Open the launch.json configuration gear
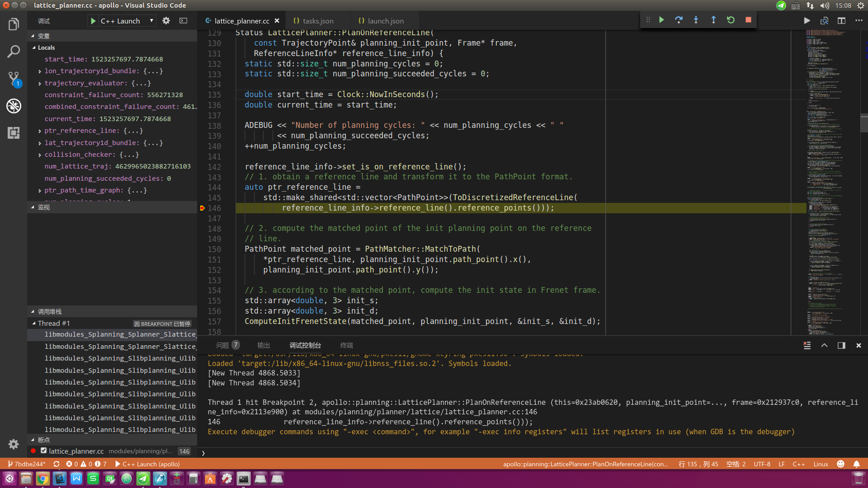The image size is (868, 488). pos(166,21)
